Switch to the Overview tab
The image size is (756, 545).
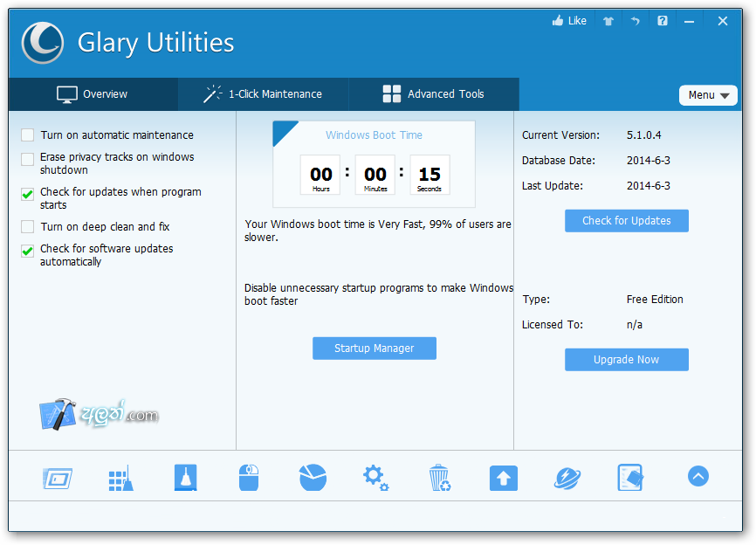pyautogui.click(x=93, y=94)
